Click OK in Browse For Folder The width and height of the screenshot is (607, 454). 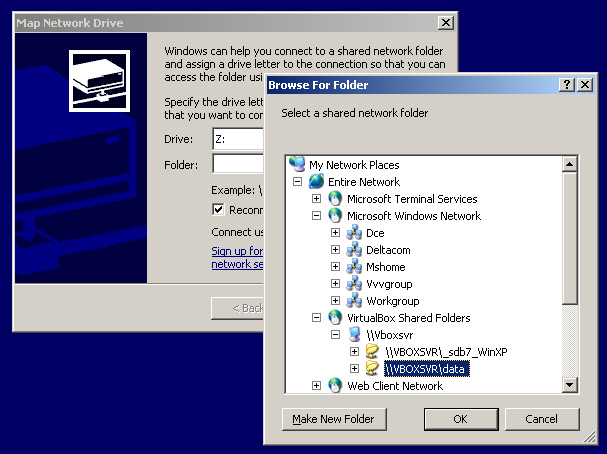pos(461,419)
